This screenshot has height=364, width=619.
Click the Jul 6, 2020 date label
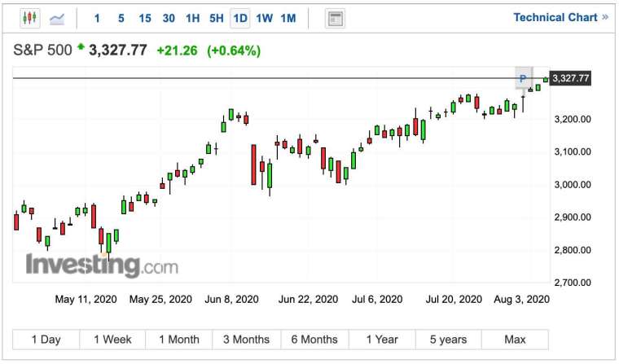point(377,299)
